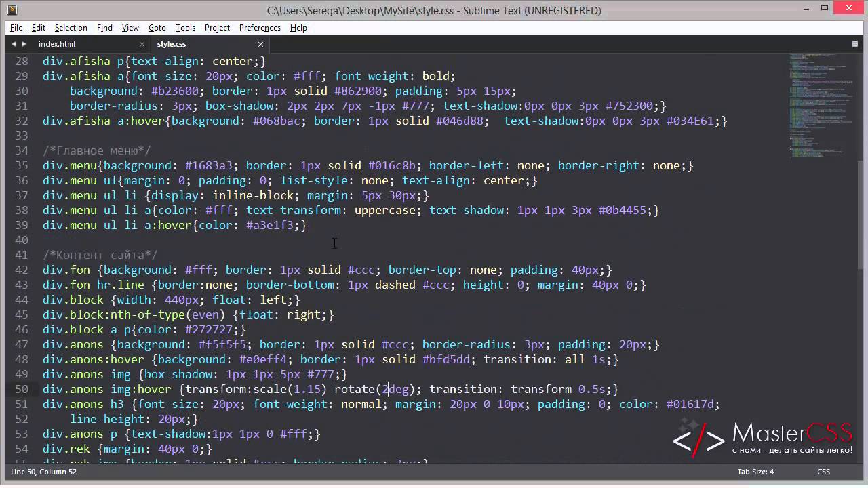Click color value #1683a3 on line 35

(x=208, y=165)
